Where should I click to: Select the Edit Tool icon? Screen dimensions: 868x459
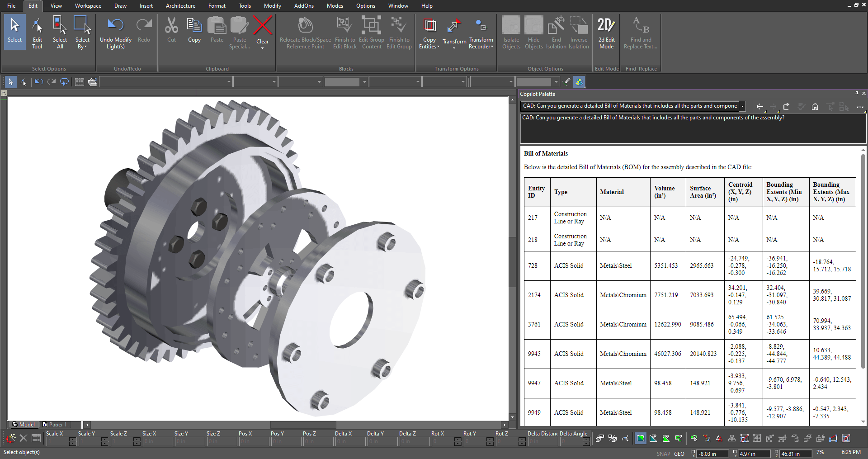(x=37, y=32)
